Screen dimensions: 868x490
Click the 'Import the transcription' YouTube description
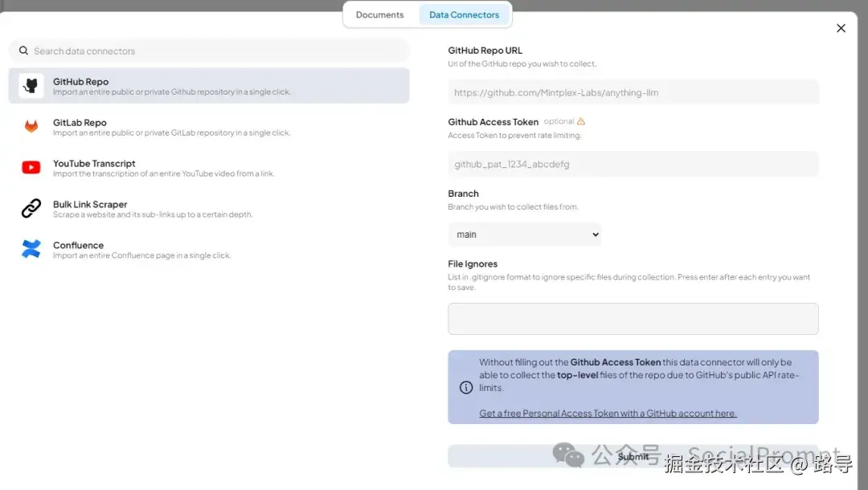(x=164, y=174)
